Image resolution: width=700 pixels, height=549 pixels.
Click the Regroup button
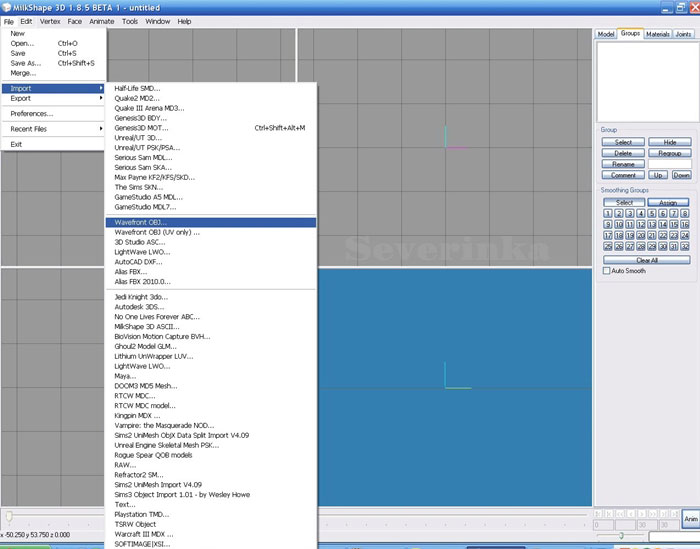click(x=669, y=153)
